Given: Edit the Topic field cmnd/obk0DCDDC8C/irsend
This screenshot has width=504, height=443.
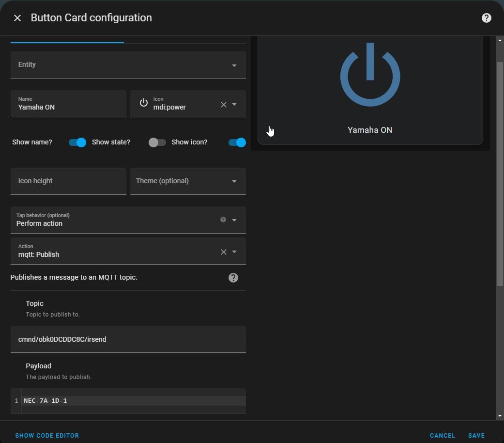Looking at the screenshot, I should click(x=128, y=339).
